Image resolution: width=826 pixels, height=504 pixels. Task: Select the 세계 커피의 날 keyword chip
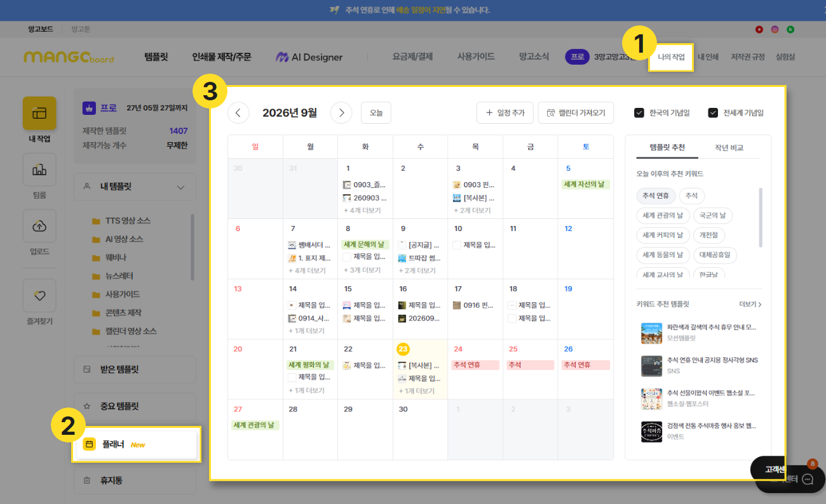pos(662,235)
